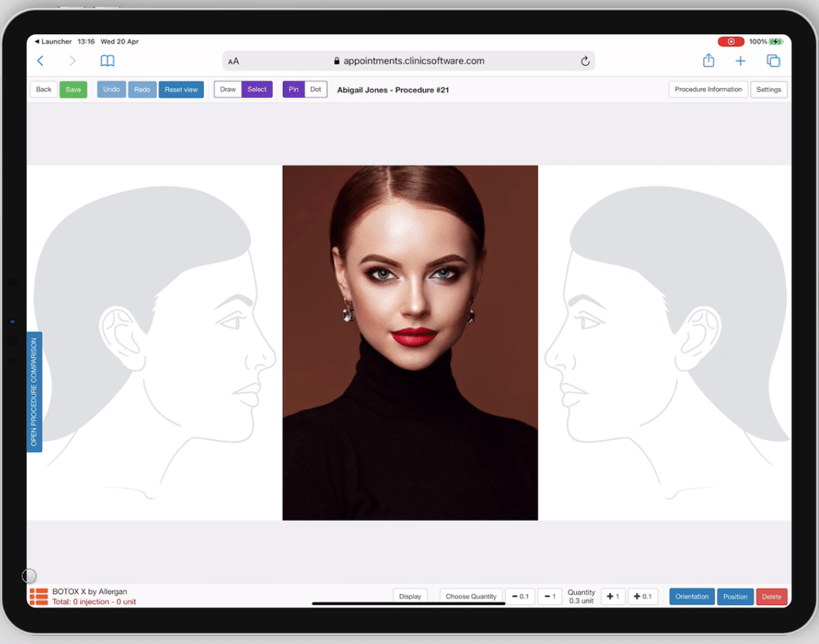Tap the AA reader text-size icon

[x=234, y=61]
